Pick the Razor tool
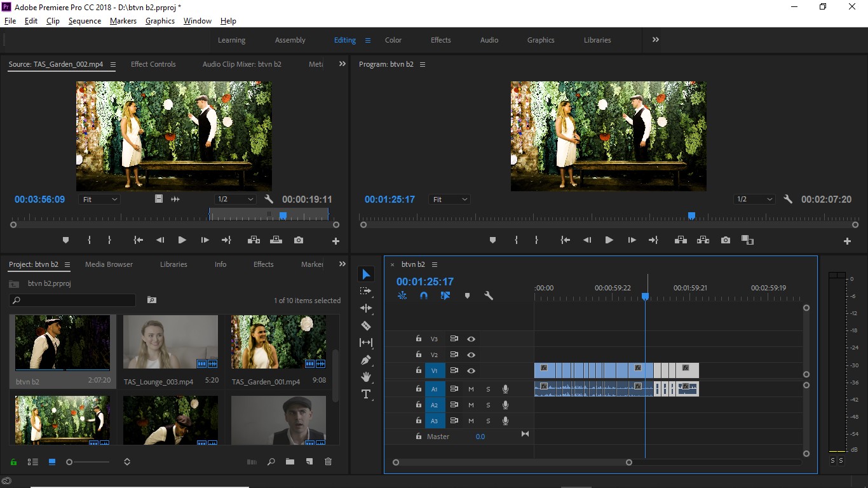The width and height of the screenshot is (868, 488). tap(366, 325)
